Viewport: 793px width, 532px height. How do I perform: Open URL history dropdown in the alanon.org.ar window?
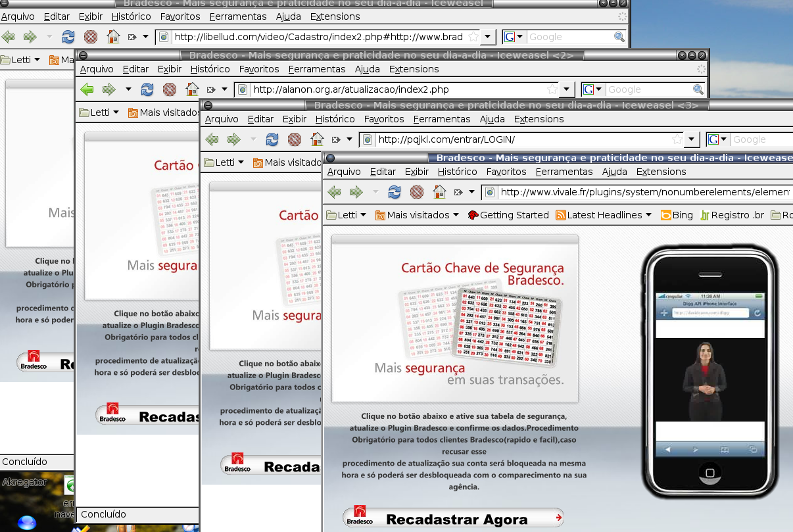566,89
